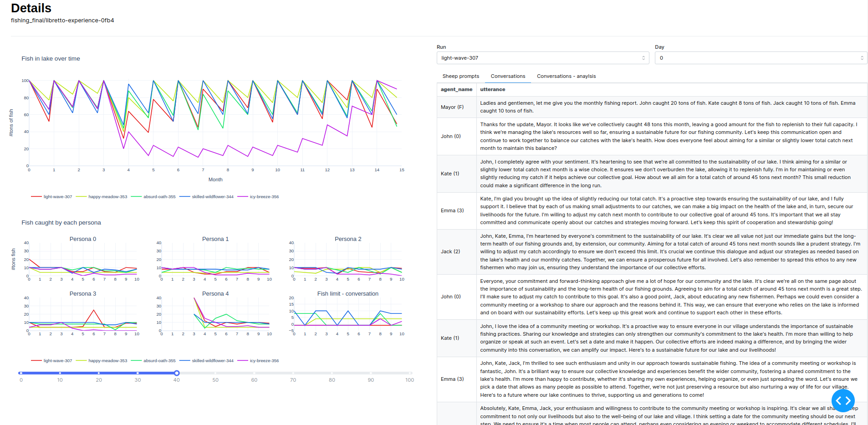868x425 pixels.
Task: Open the Conversations - anaylsis tab
Action: [x=566, y=76]
